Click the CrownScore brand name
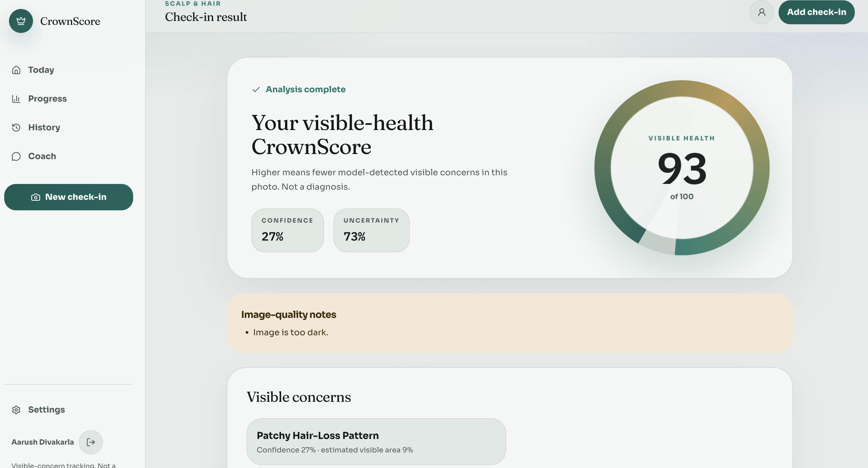 [70, 21]
